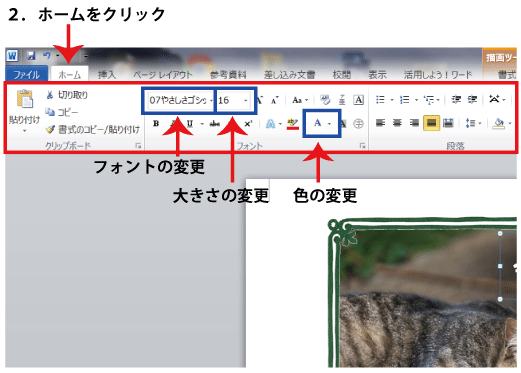Viewport: 521px width, 373px height.
Task: Click the Numbering list icon
Action: pos(404,100)
